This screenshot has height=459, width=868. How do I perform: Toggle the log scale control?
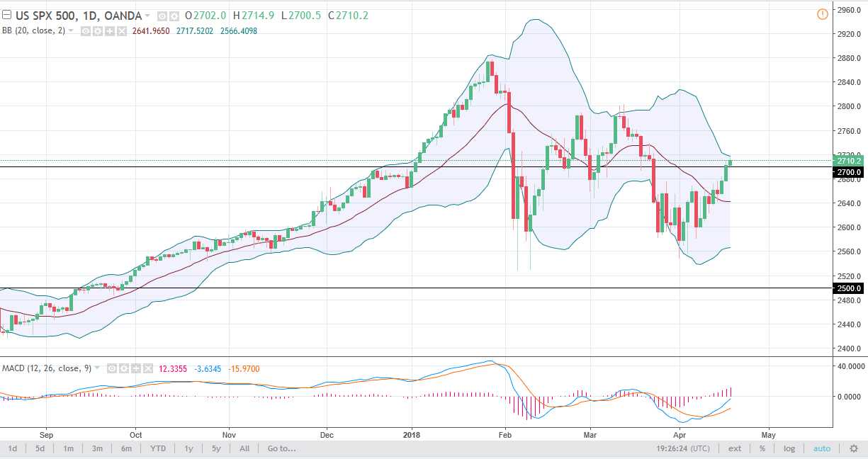[x=789, y=448]
